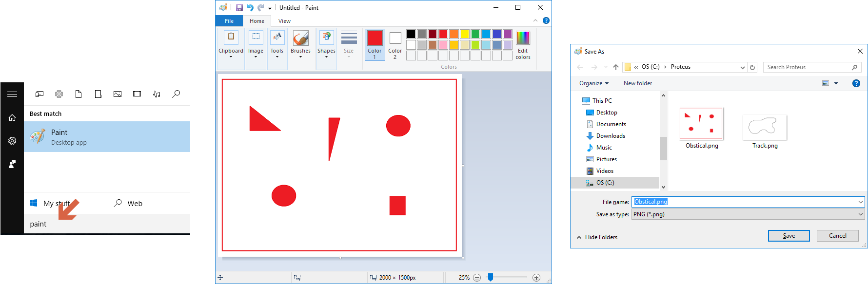Click the zoom in plus icon
The height and width of the screenshot is (284, 868).
tap(536, 278)
